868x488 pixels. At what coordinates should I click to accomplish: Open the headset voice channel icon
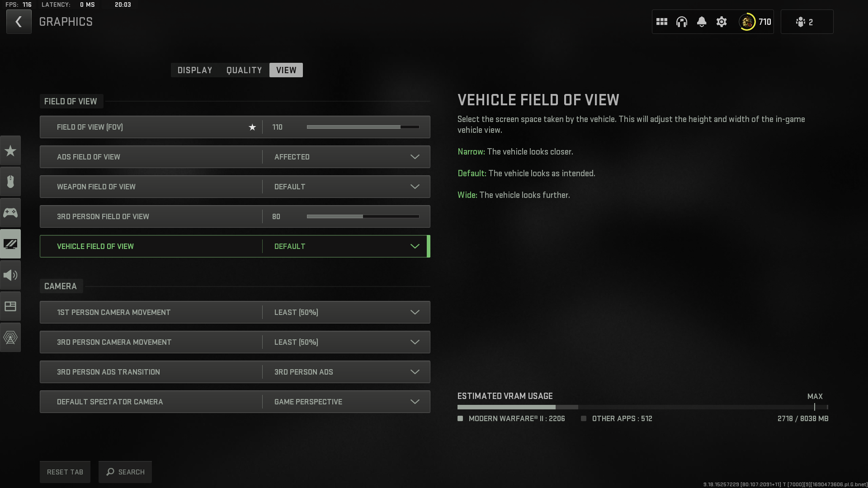pyautogui.click(x=681, y=22)
